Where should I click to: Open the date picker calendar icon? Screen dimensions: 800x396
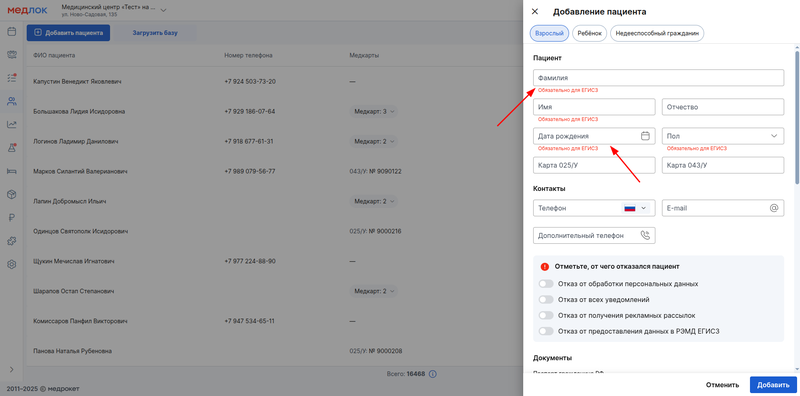tap(645, 136)
